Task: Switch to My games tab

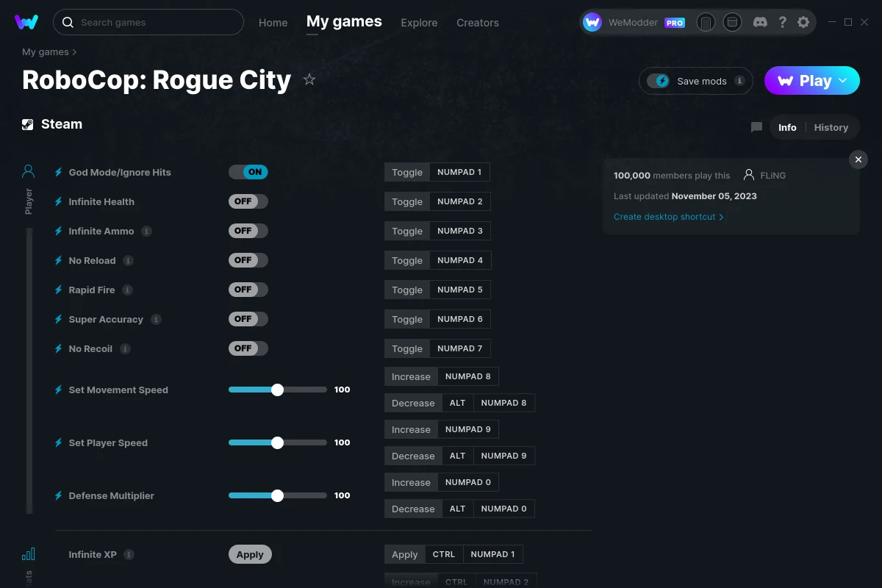Action: pos(344,21)
